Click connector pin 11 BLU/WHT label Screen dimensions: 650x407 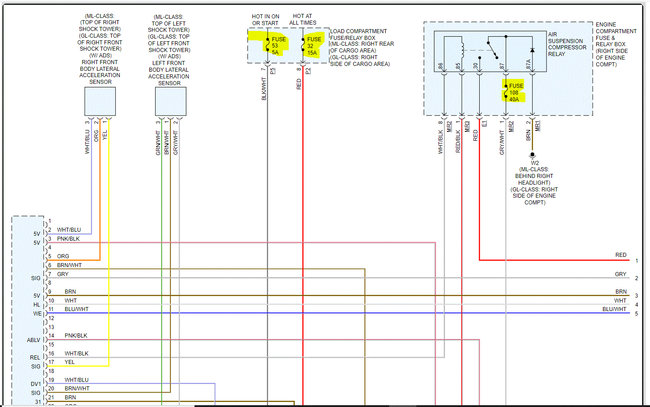point(77,309)
